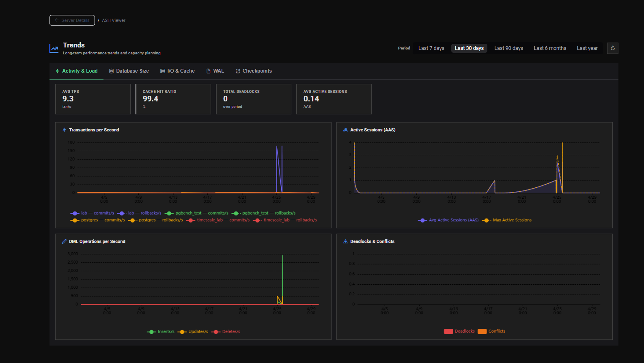Click the Active Sessions users icon
This screenshot has width=644, height=363.
pyautogui.click(x=345, y=130)
